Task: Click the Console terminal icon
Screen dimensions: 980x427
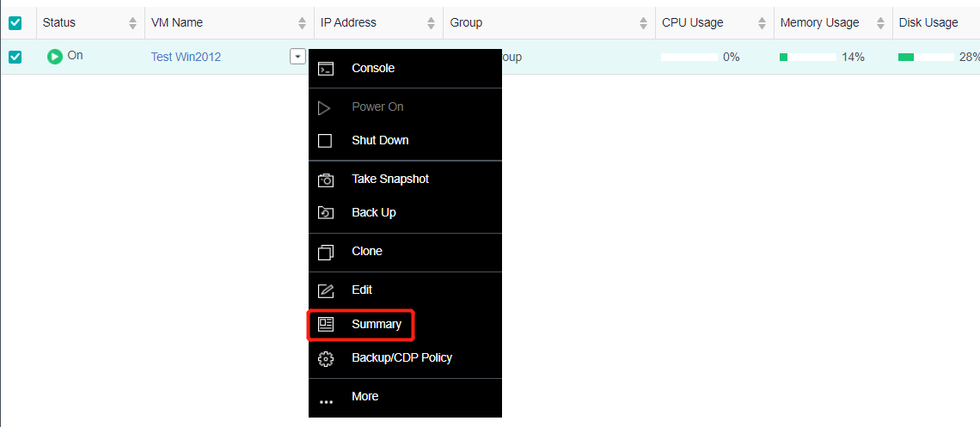Action: pos(326,69)
